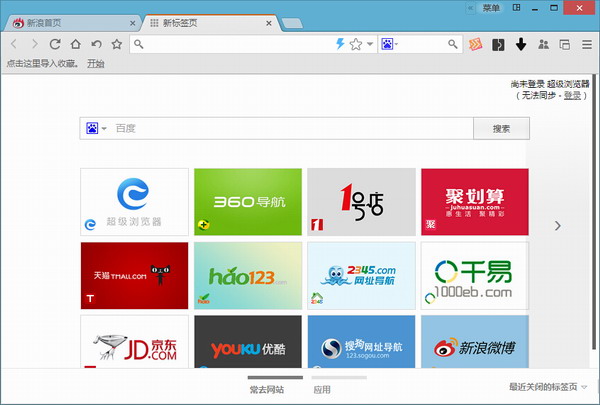Screen dimensions: 600x405
Task: Open the 搜狗网址导航 tile
Action: coord(361,342)
